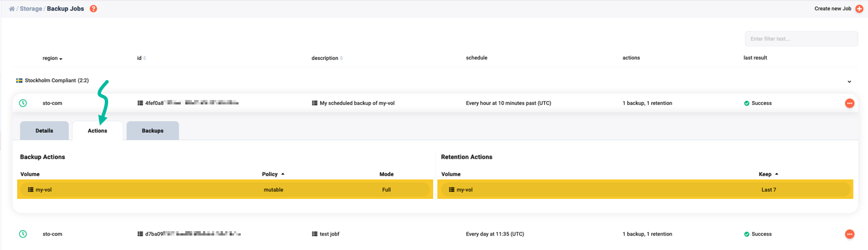This screenshot has height=250, width=868.
Task: Click sto-com region in the 4fef0a8 row
Action: point(52,103)
